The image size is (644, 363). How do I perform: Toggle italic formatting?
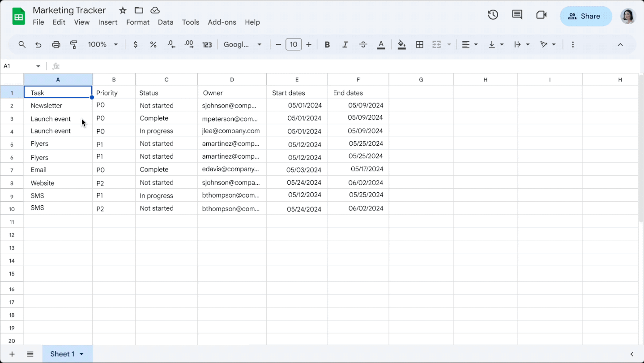345,44
